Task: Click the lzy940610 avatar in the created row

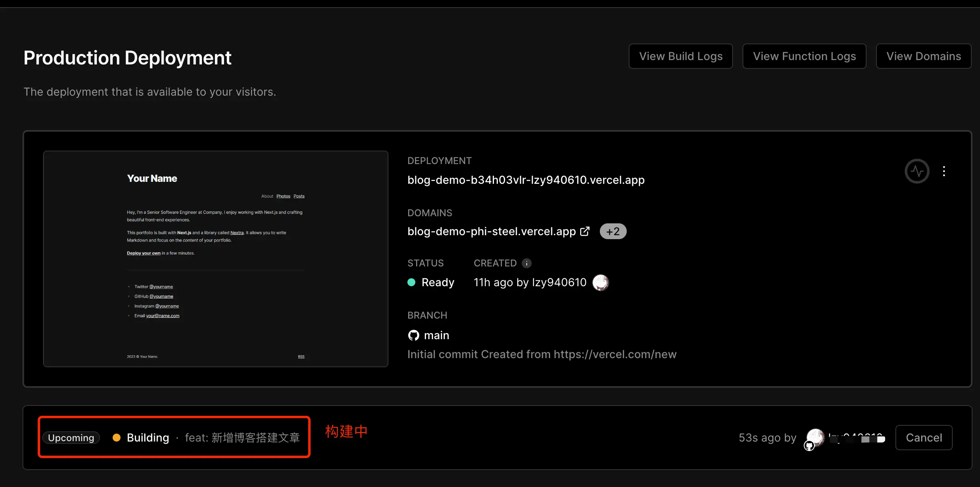Action: [x=600, y=283]
